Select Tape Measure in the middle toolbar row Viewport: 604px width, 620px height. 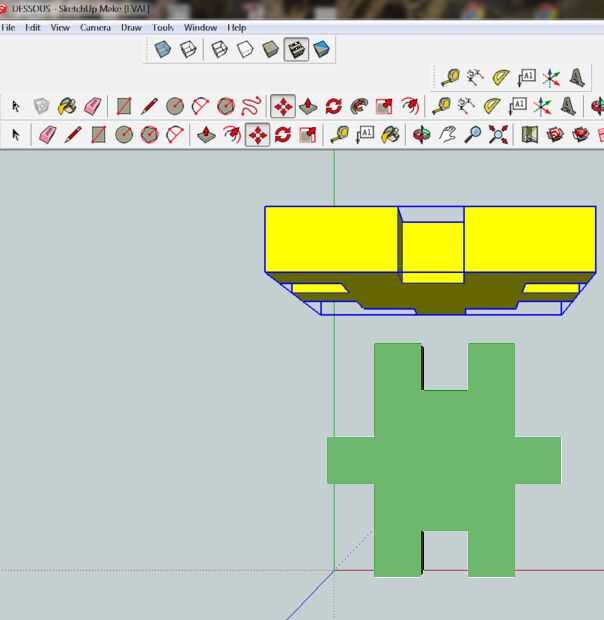click(441, 106)
